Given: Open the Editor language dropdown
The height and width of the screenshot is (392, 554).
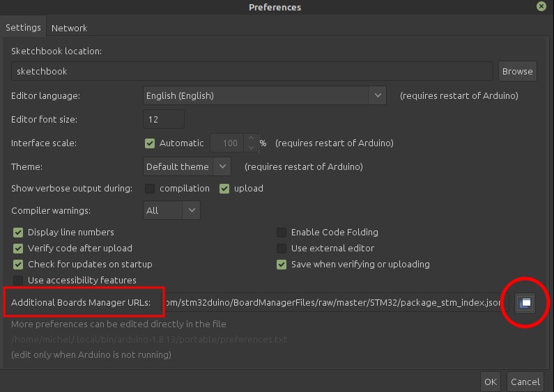Looking at the screenshot, I should [265, 95].
